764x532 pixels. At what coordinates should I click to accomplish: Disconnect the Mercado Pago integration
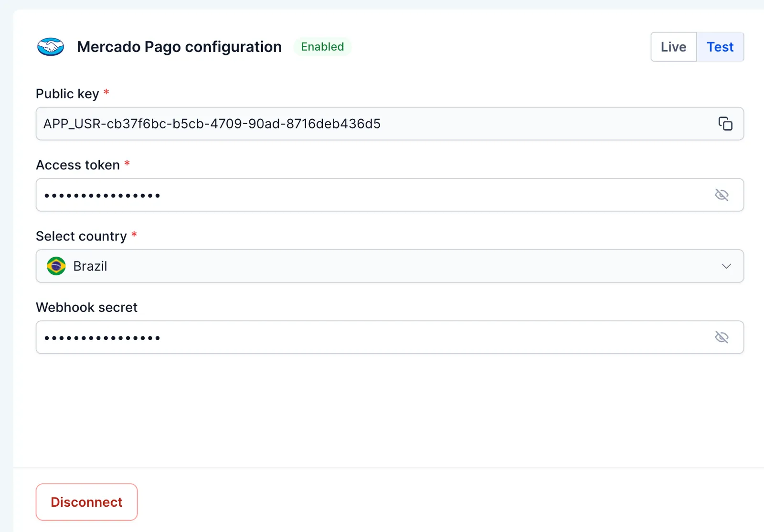tap(86, 502)
